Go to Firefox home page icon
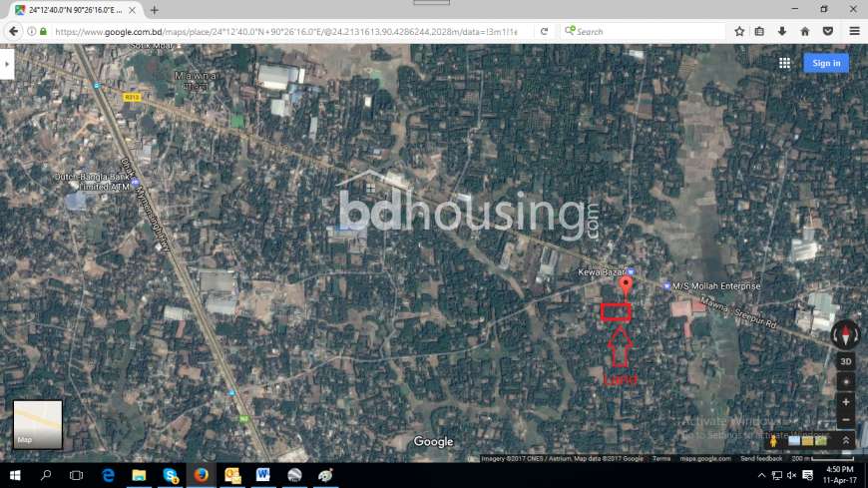This screenshot has height=488, width=868. 805,32
